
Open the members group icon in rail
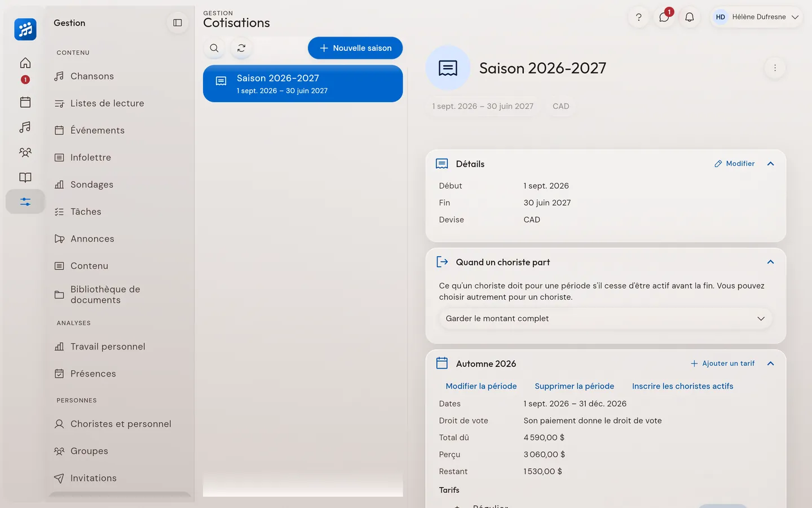point(25,152)
